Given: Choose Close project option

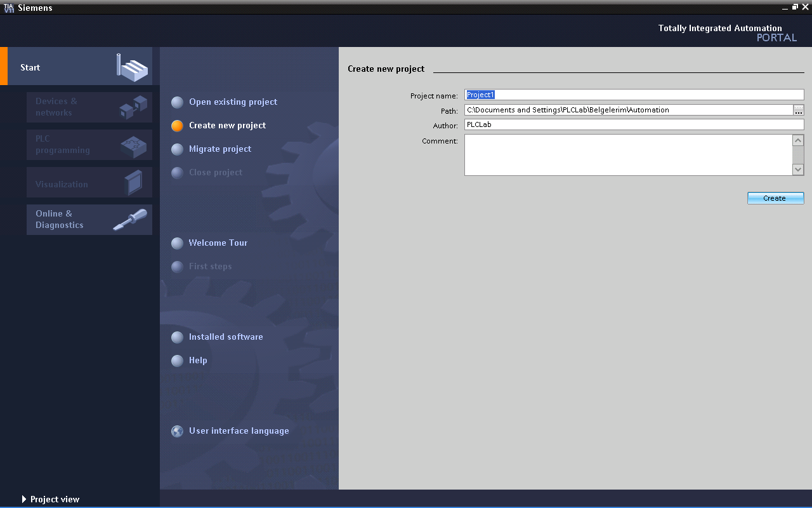Looking at the screenshot, I should pos(216,172).
